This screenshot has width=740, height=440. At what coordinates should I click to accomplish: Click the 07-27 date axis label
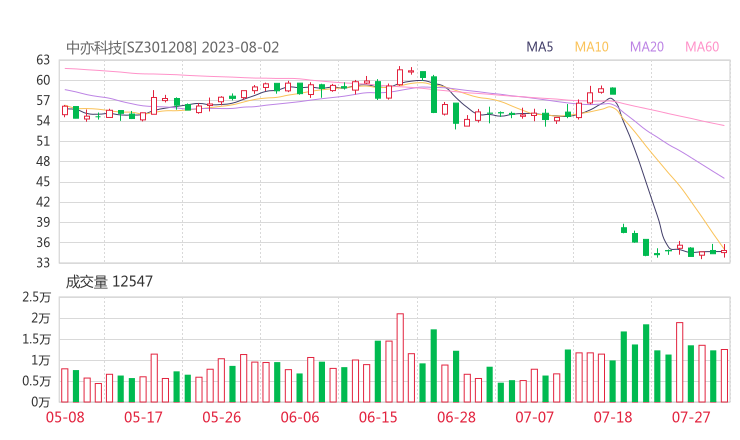tap(691, 417)
